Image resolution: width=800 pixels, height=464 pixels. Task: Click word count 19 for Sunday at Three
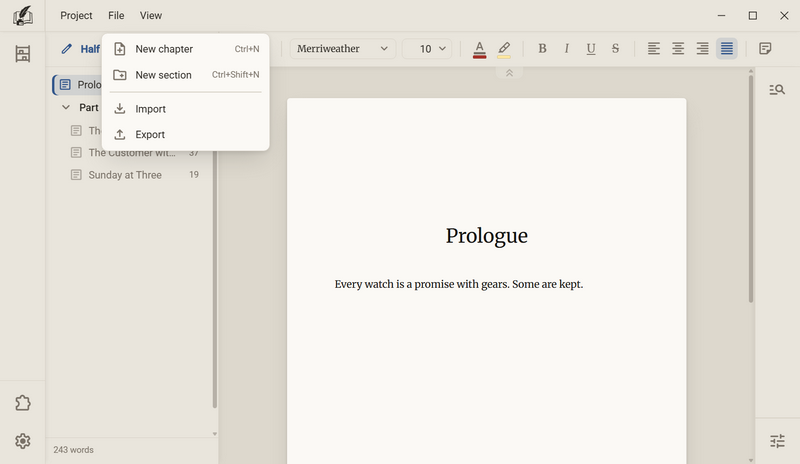(194, 175)
